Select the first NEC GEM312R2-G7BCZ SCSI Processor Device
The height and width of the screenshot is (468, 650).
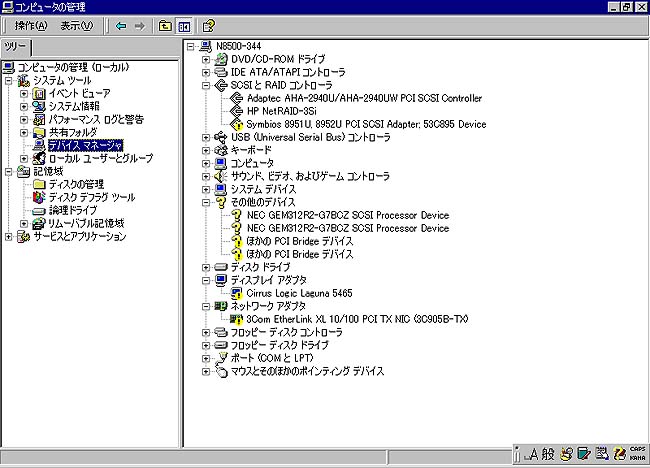pyautogui.click(x=348, y=215)
